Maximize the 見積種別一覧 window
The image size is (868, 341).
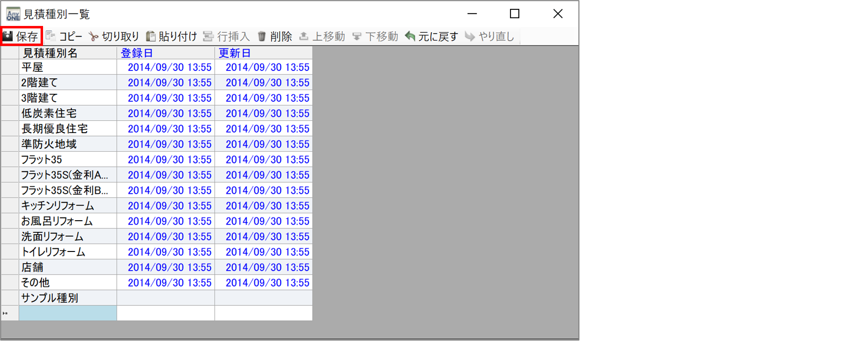tap(514, 14)
